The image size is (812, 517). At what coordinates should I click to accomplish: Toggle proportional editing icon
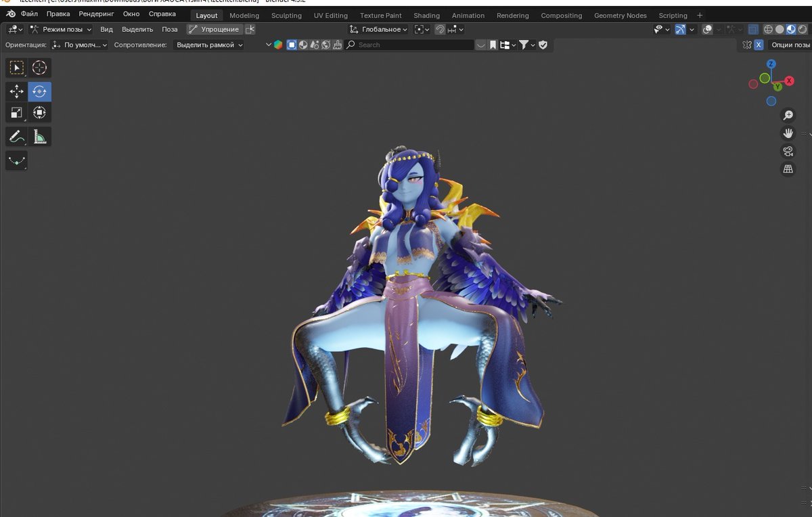(x=439, y=29)
